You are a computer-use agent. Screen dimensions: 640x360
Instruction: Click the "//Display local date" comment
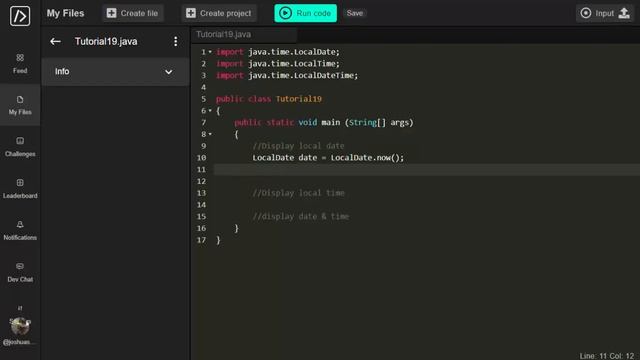point(298,146)
